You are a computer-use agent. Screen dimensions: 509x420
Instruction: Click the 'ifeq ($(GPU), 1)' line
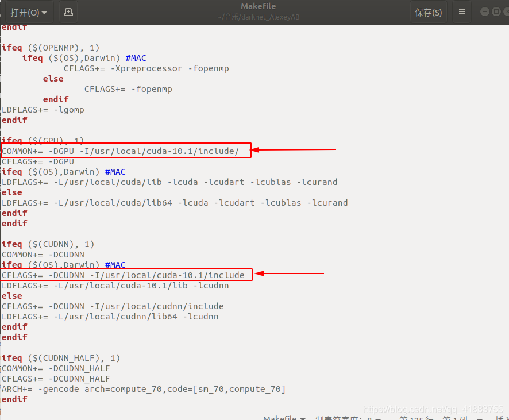43,141
